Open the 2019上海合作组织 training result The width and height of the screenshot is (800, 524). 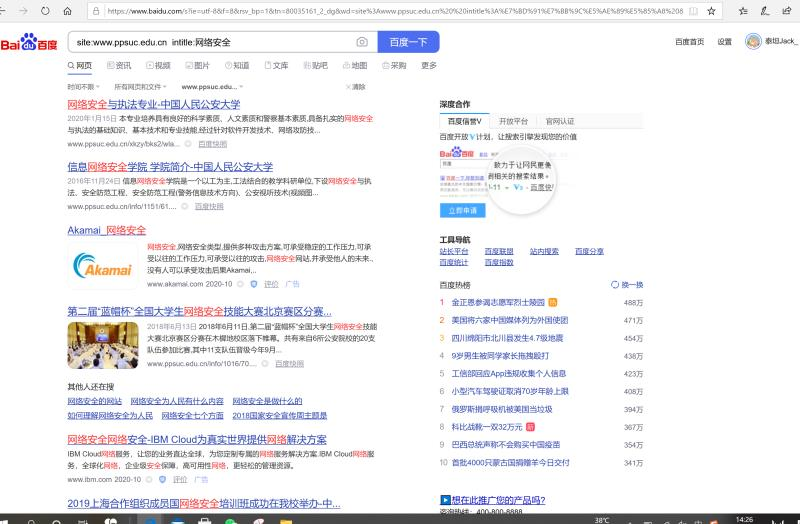(x=204, y=503)
